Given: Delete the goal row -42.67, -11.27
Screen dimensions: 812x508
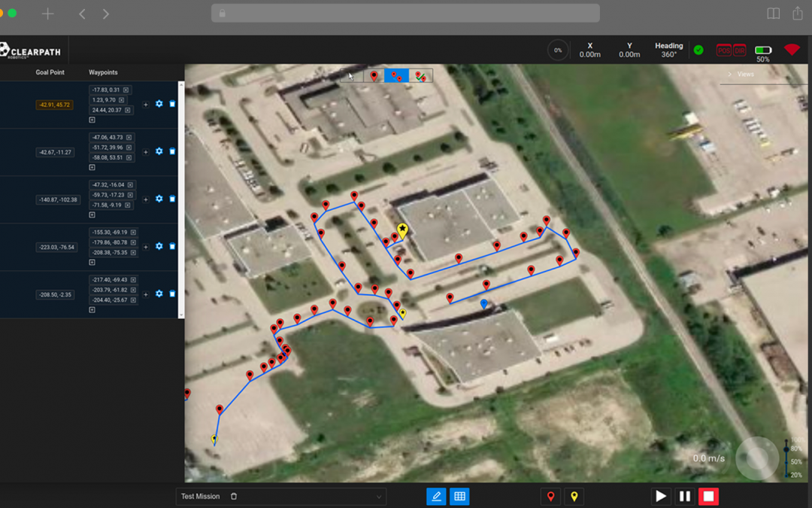Looking at the screenshot, I should [172, 152].
